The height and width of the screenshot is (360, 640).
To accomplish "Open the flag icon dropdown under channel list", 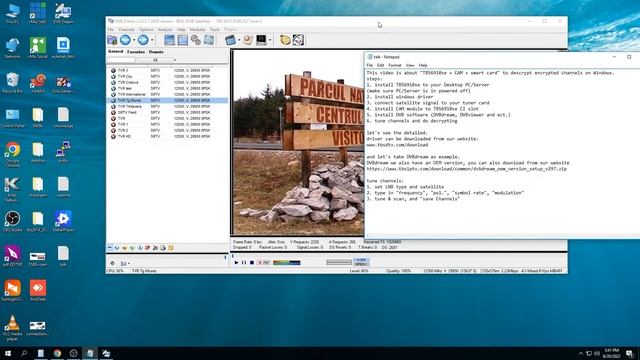I will [125, 264].
